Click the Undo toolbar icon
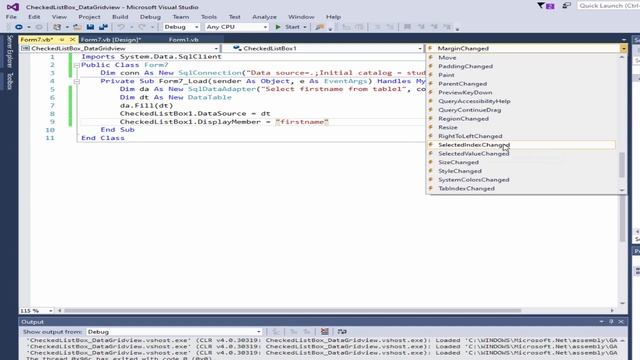The width and height of the screenshot is (640, 360). (121, 27)
